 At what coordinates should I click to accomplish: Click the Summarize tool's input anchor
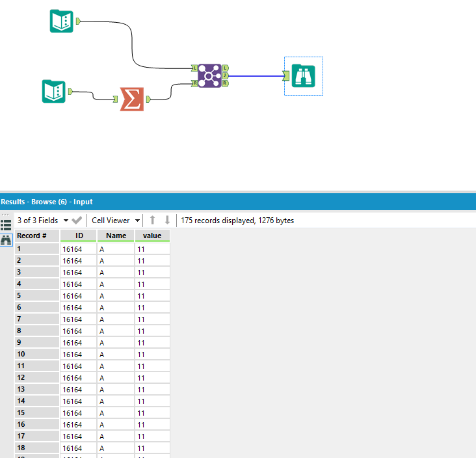[115, 100]
